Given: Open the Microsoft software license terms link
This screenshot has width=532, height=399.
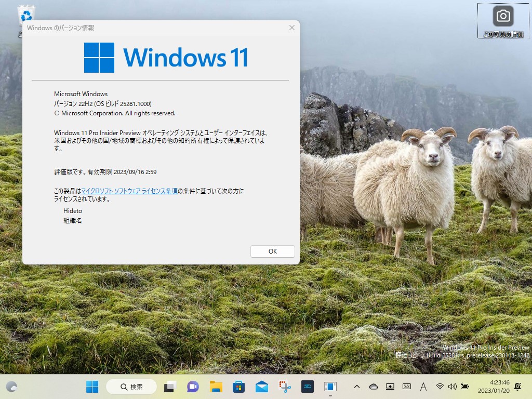Looking at the screenshot, I should [x=129, y=191].
